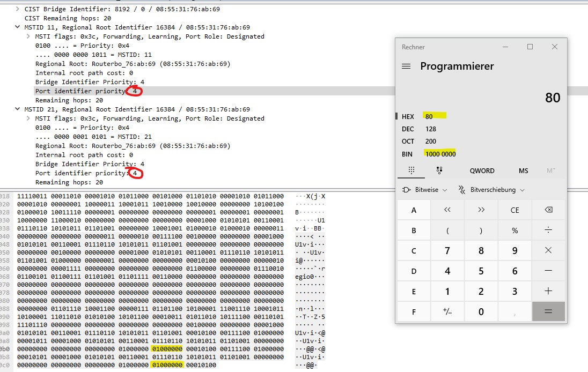
Task: Click digit 7 on calculator
Action: pos(447,250)
